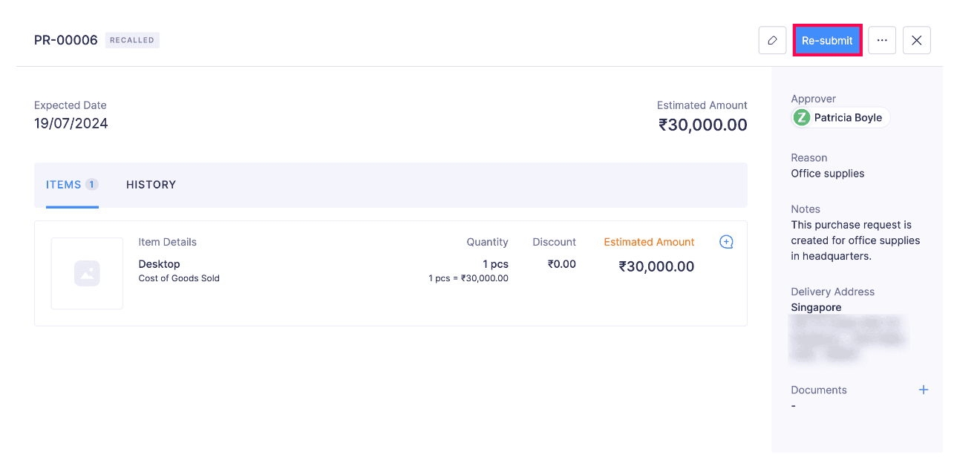Viewport: 980px width, 466px height.
Task: Click the plus icon beside Documents
Action: pyautogui.click(x=924, y=390)
